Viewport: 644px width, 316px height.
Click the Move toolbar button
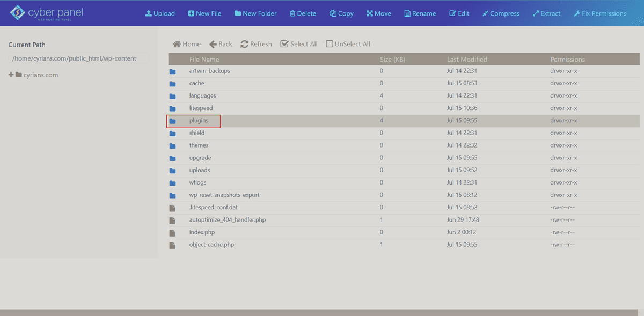point(379,13)
